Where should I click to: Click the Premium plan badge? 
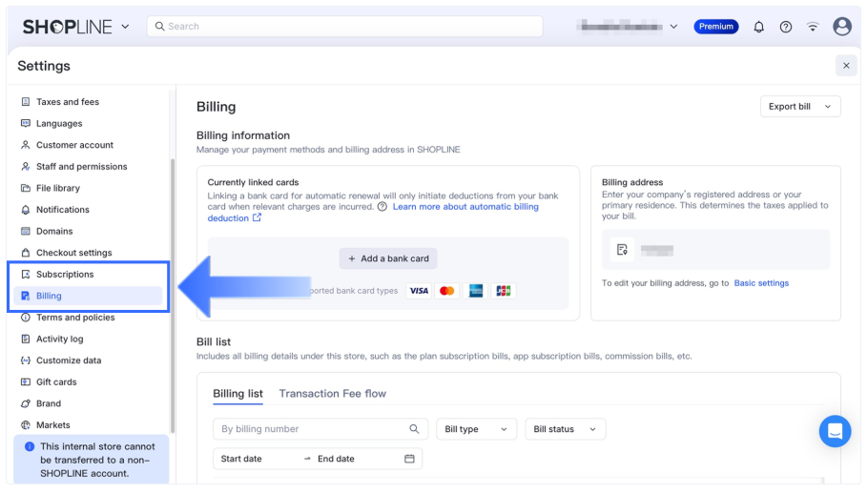point(715,27)
